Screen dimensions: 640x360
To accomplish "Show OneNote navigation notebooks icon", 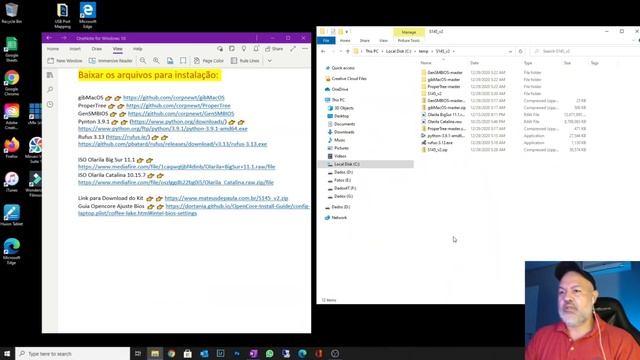I will [x=50, y=75].
